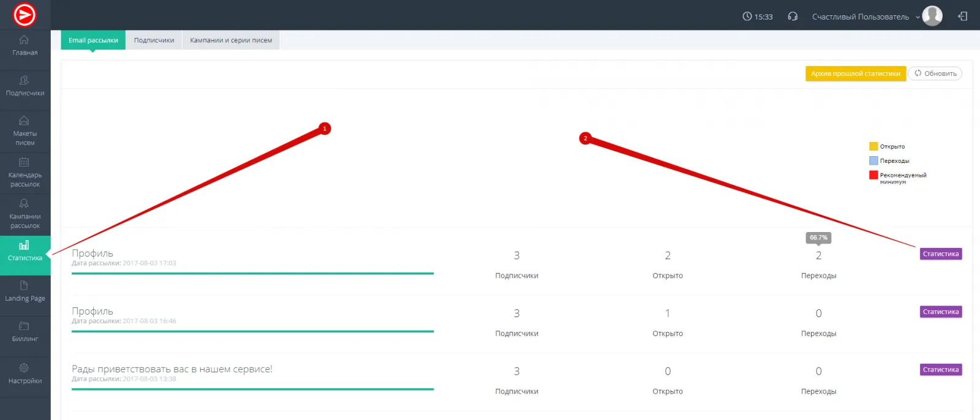The image size is (980, 420).
Task: Switch to Кампании и серии писем tab
Action: coord(231,40)
